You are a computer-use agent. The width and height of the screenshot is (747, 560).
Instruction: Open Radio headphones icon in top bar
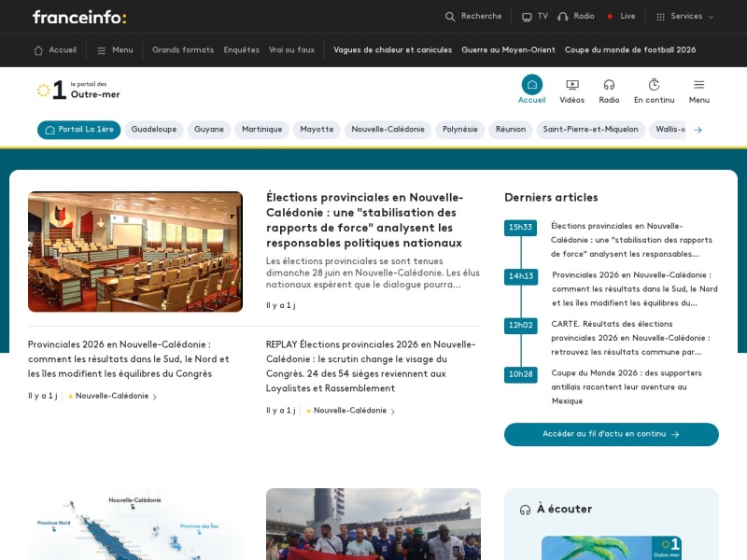563,17
